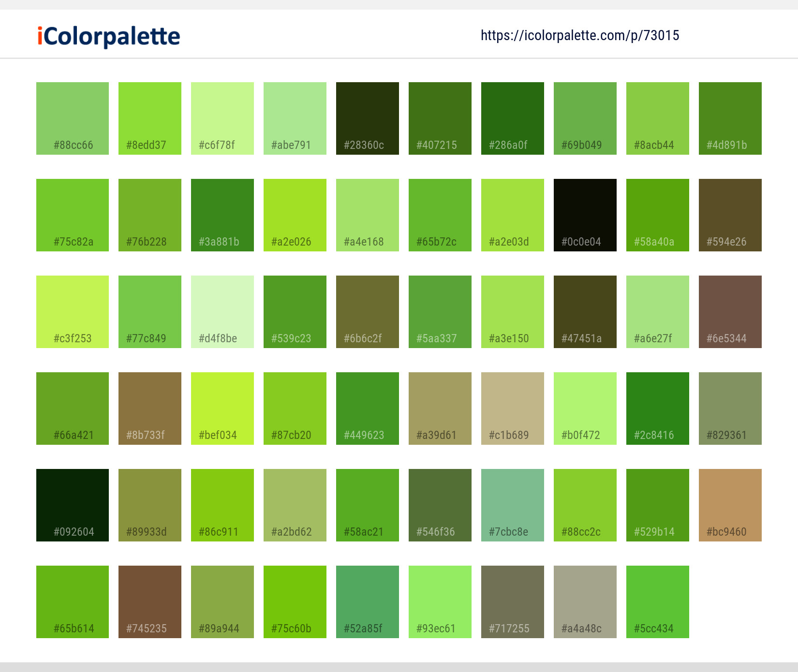Image resolution: width=798 pixels, height=672 pixels.
Task: Select the #8acb44 swatch
Action: coord(658,118)
